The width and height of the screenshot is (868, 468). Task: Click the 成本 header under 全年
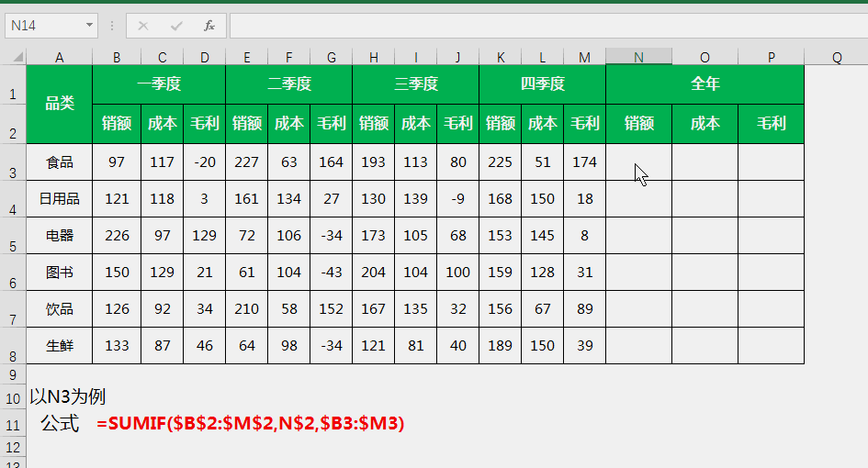(x=705, y=123)
